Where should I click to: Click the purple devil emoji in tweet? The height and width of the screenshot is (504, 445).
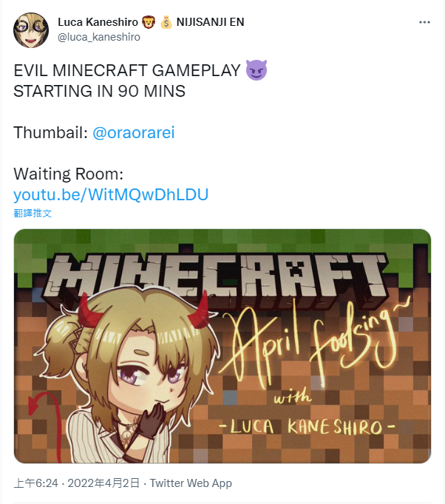[256, 70]
